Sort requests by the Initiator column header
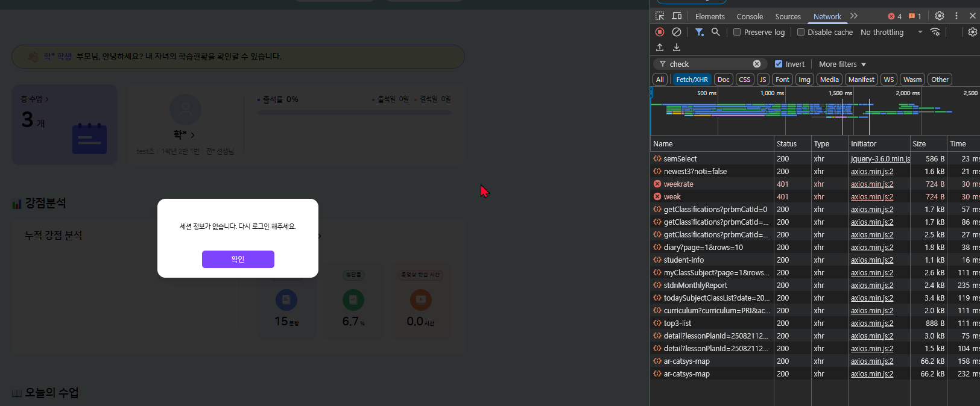 pyautogui.click(x=879, y=143)
